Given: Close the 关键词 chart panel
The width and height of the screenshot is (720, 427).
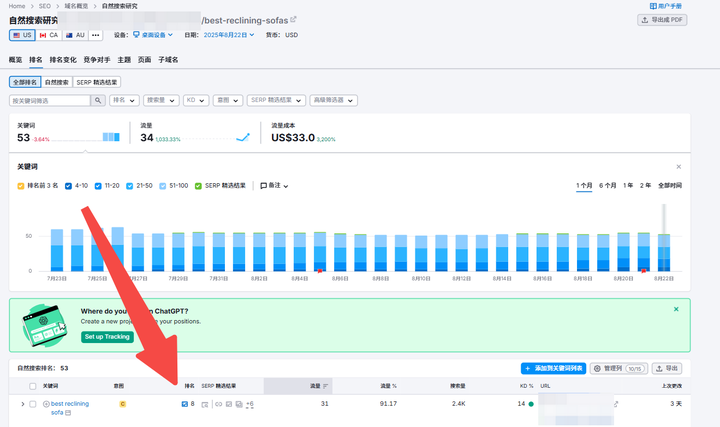Looking at the screenshot, I should pos(679,167).
